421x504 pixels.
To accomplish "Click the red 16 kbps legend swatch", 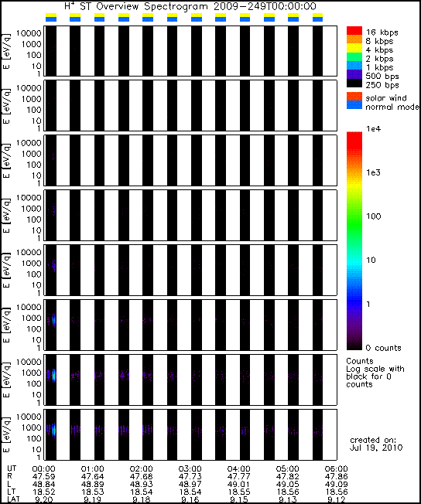I will point(354,31).
